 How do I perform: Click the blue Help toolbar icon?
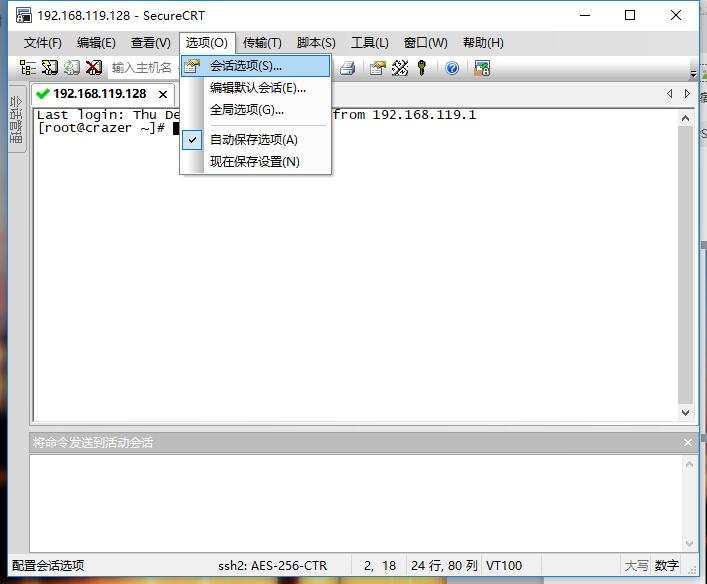click(x=452, y=68)
